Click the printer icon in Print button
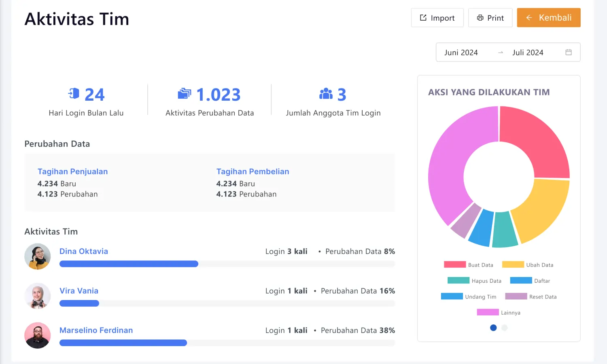The image size is (607, 364). (480, 18)
